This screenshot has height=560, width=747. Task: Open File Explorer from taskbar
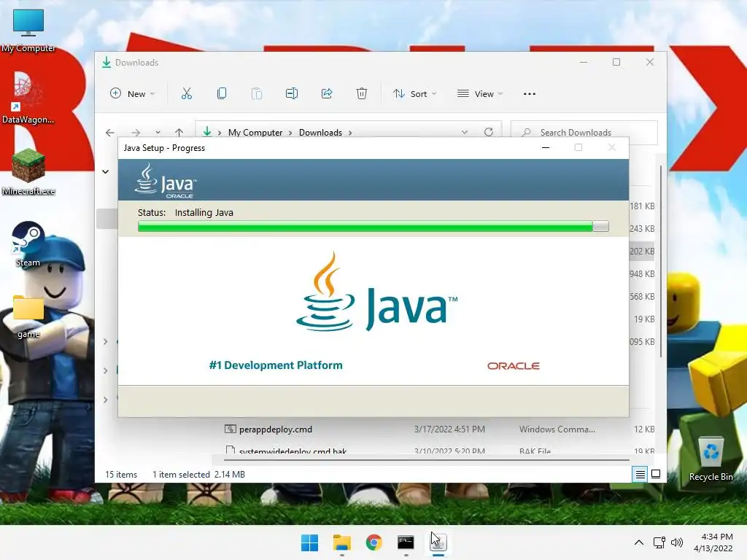click(x=341, y=542)
